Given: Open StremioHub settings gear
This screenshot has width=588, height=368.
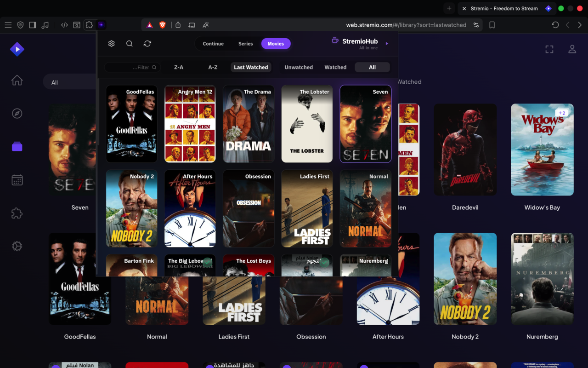Looking at the screenshot, I should pos(111,43).
